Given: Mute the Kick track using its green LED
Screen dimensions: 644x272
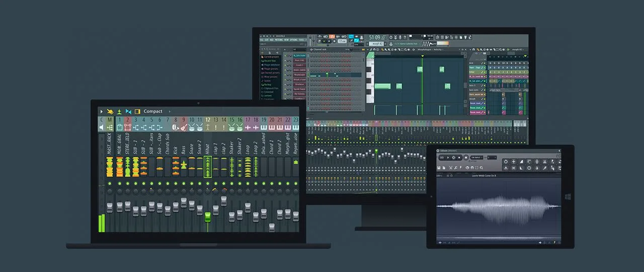Looking at the screenshot, I should (x=176, y=183).
